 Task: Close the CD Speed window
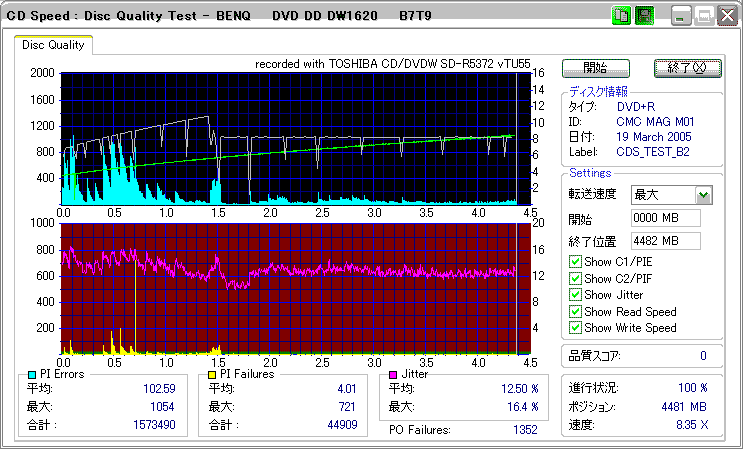click(x=727, y=17)
